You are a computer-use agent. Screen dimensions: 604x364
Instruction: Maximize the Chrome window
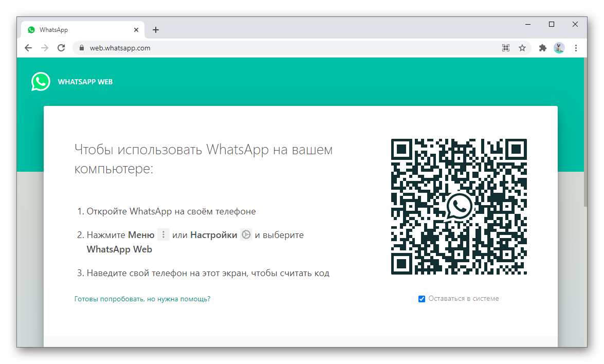click(x=551, y=24)
